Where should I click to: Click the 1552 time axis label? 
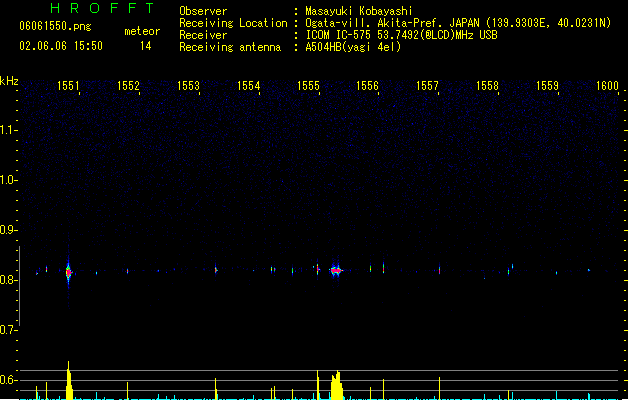(128, 86)
